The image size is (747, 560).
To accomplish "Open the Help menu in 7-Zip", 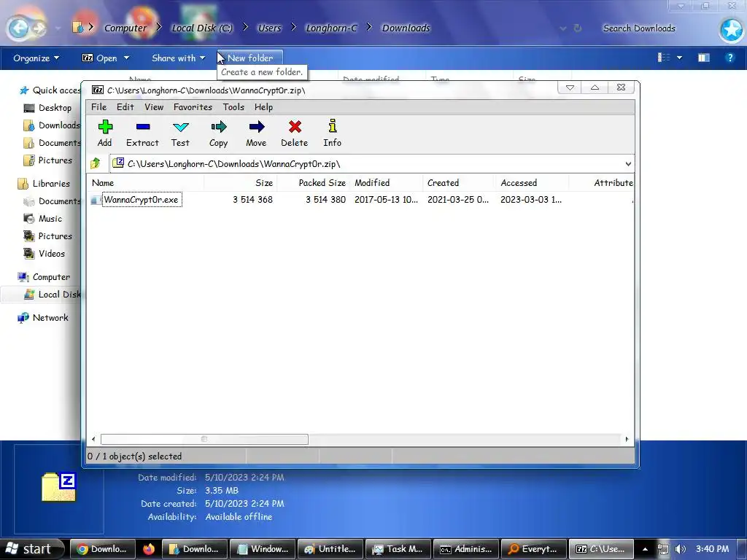I will click(x=263, y=107).
